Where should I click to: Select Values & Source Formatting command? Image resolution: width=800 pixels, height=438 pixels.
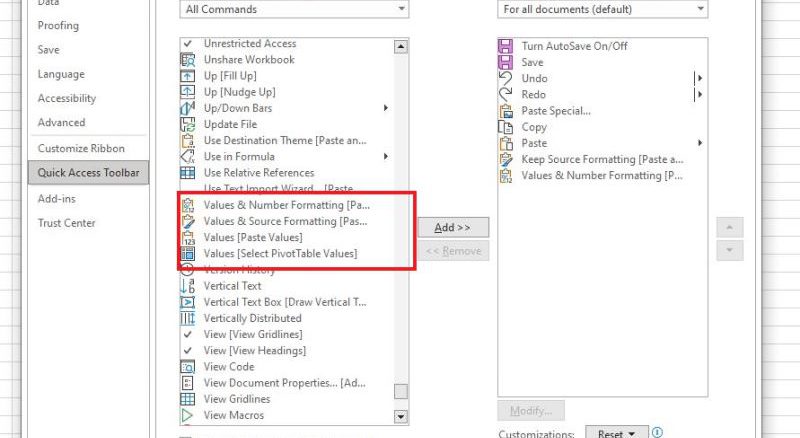pyautogui.click(x=287, y=222)
